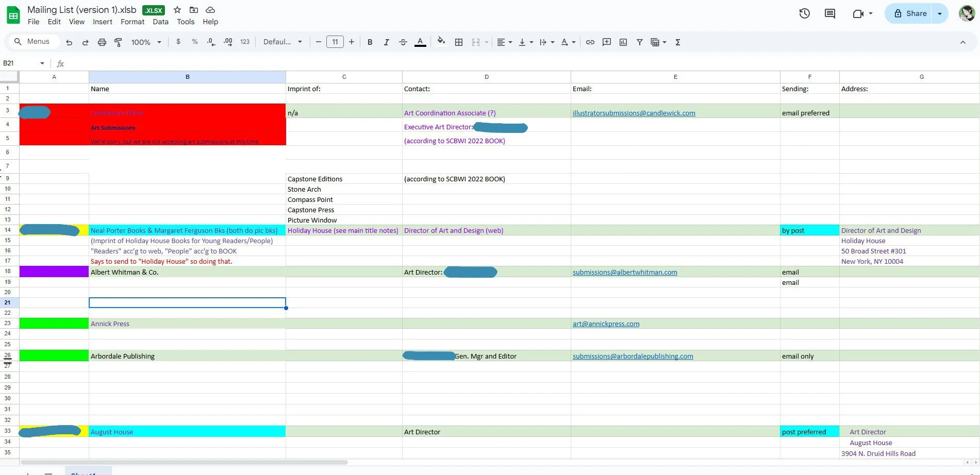Open text color picker

coord(420,42)
